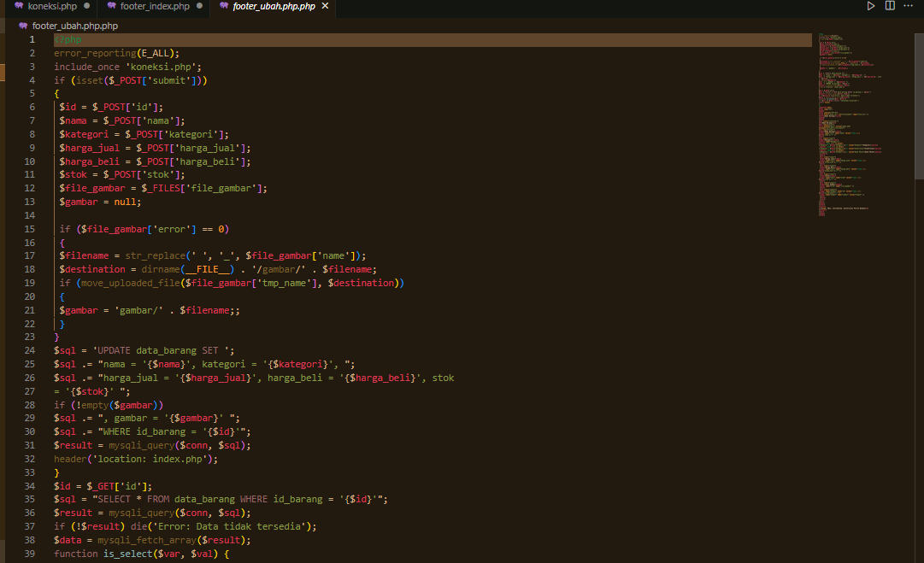Click 'mysqli_query' on line 31

141,445
